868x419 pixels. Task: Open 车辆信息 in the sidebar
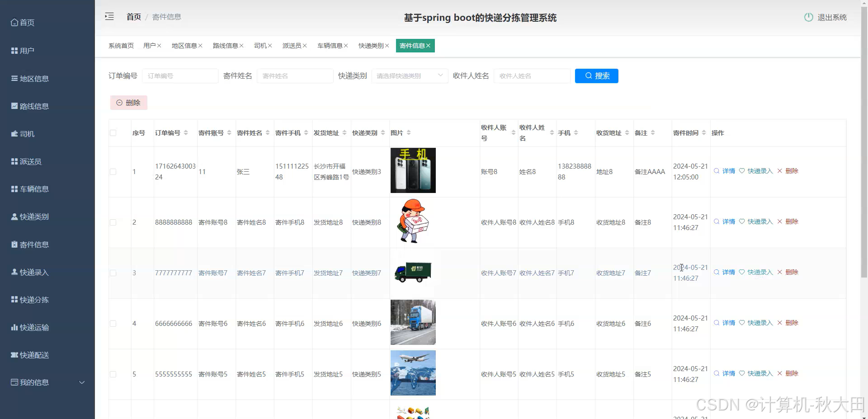click(30, 189)
